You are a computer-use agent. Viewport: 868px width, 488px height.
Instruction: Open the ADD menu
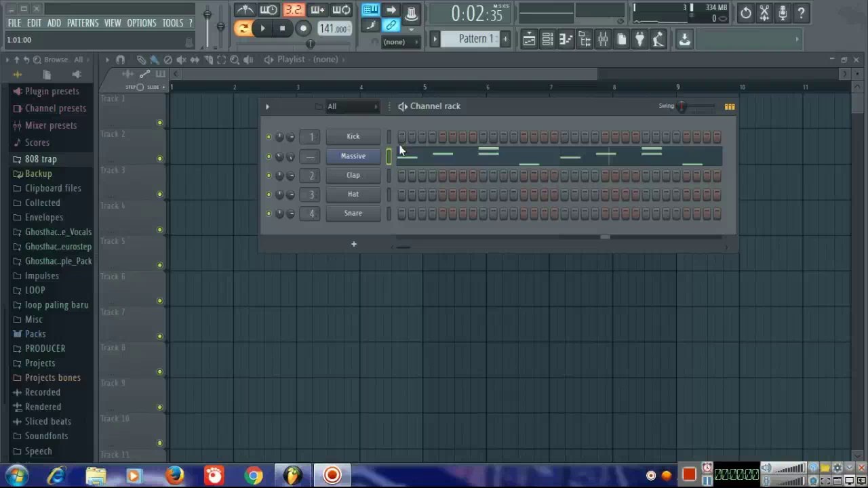pyautogui.click(x=54, y=23)
